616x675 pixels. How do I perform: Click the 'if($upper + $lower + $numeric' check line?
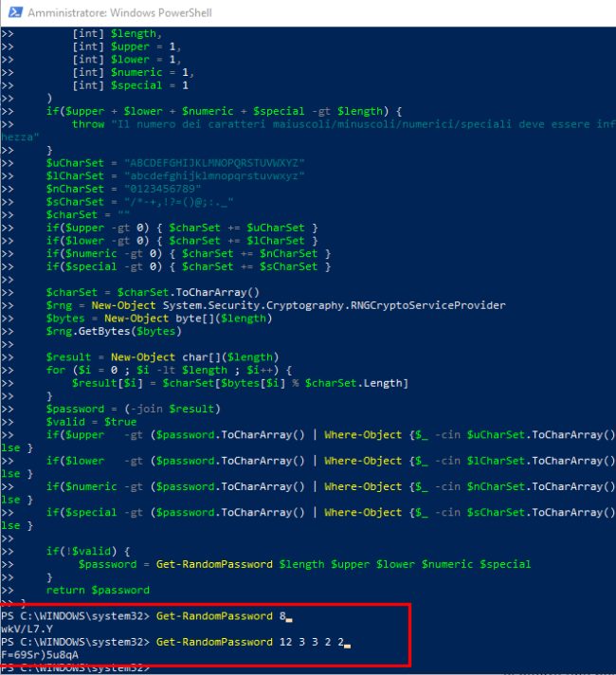click(224, 111)
